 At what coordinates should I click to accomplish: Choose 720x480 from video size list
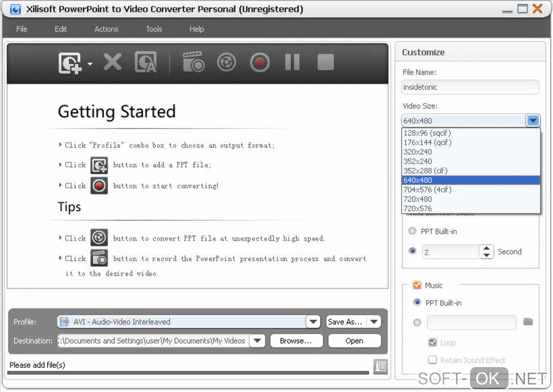[471, 200]
